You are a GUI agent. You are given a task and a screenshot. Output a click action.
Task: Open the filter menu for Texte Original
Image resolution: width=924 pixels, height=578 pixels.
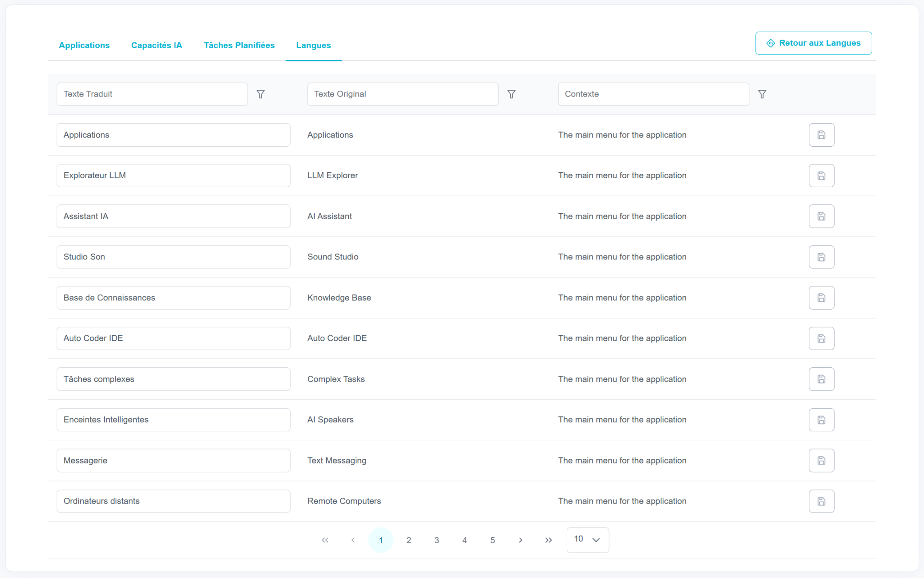pos(511,94)
